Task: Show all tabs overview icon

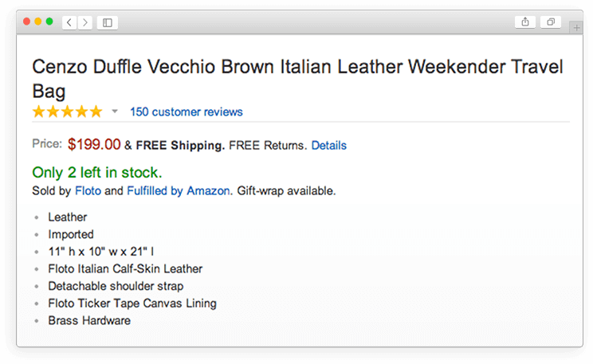Action: pos(551,22)
